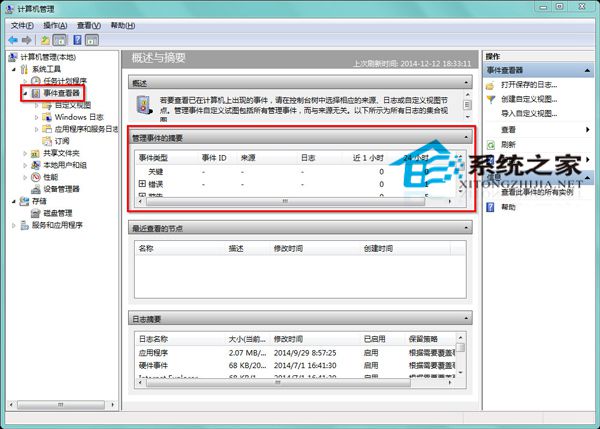Click the 名称 column header in recent nodes
600x429 pixels.
click(x=146, y=248)
